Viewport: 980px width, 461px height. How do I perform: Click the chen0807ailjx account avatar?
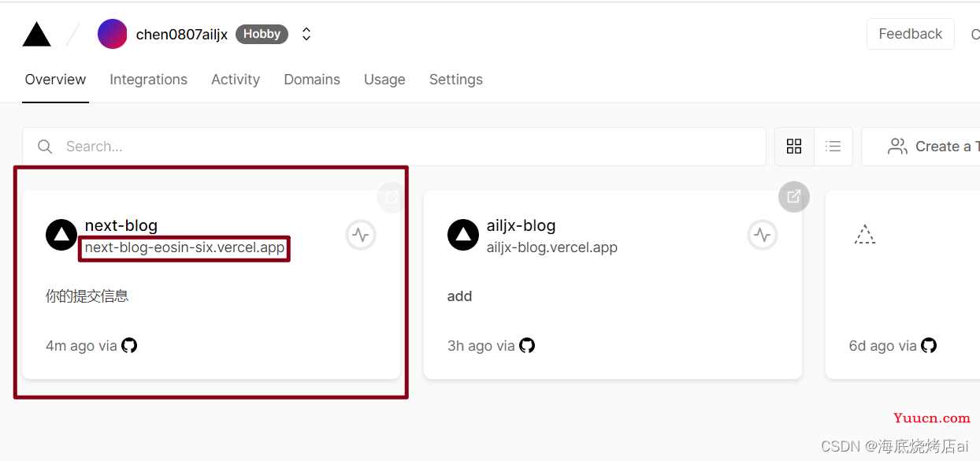pos(113,34)
